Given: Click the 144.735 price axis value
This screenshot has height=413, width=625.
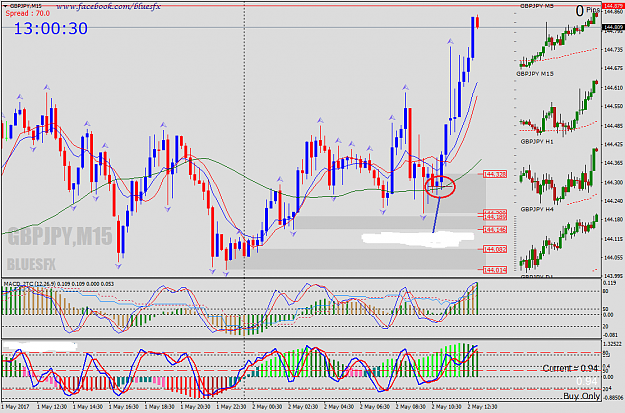Looking at the screenshot, I should tap(613, 50).
